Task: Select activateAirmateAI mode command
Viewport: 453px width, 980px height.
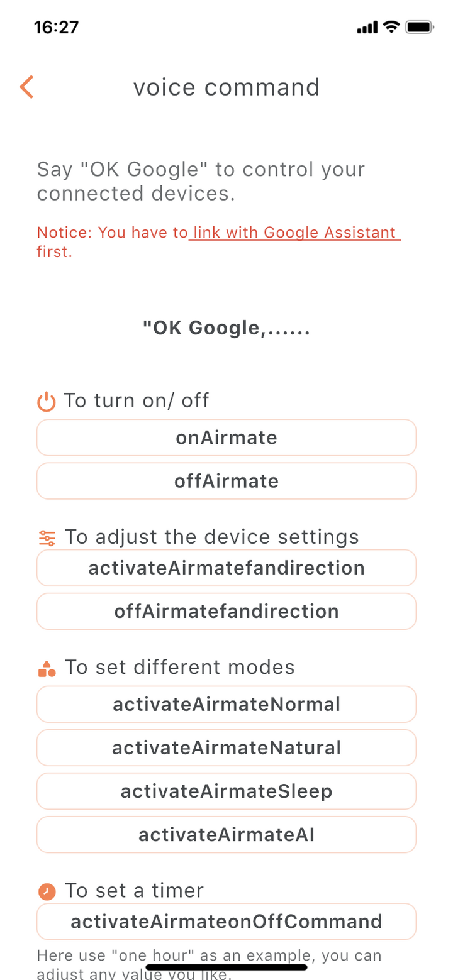Action: tap(226, 834)
